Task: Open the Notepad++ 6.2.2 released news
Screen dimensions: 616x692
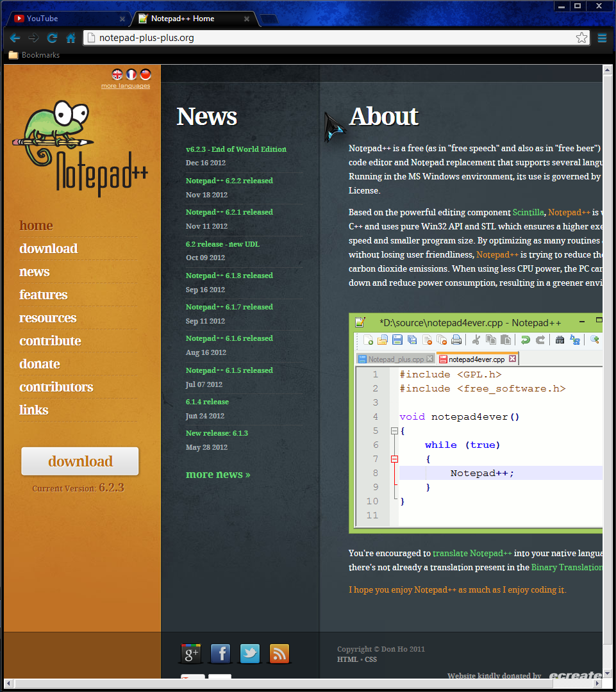Action: pos(229,181)
